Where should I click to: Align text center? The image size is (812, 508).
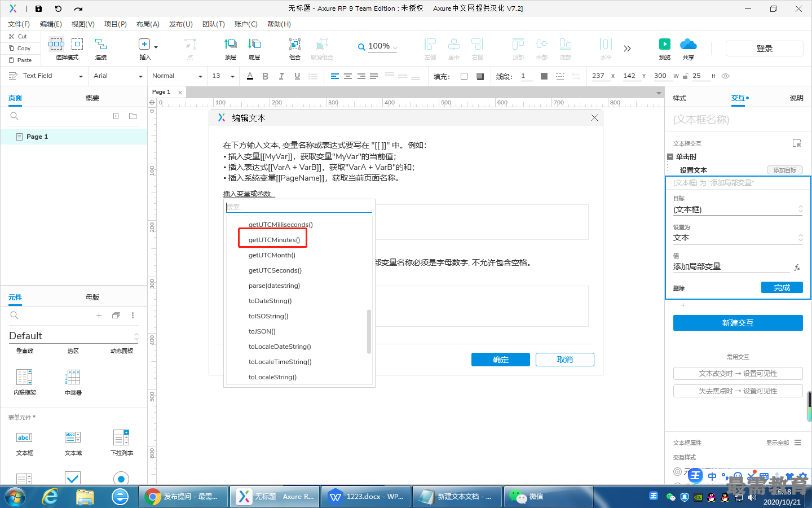click(348, 76)
